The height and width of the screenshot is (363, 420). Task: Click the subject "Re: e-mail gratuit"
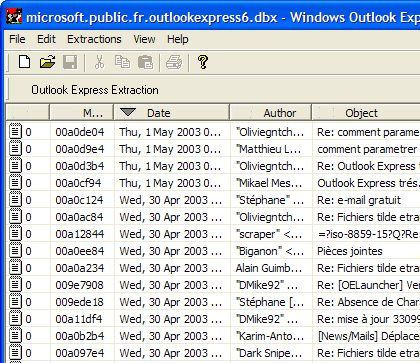pos(359,200)
